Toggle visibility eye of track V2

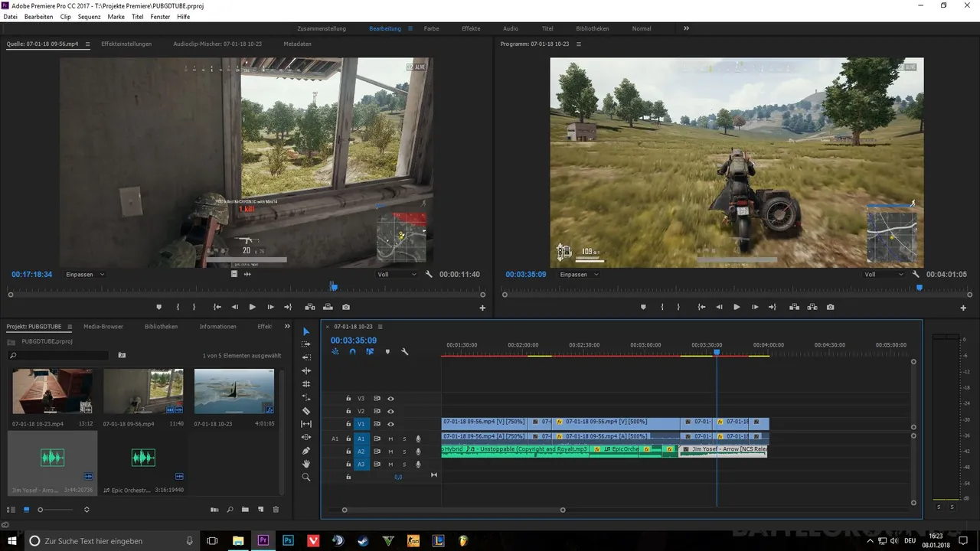[390, 411]
